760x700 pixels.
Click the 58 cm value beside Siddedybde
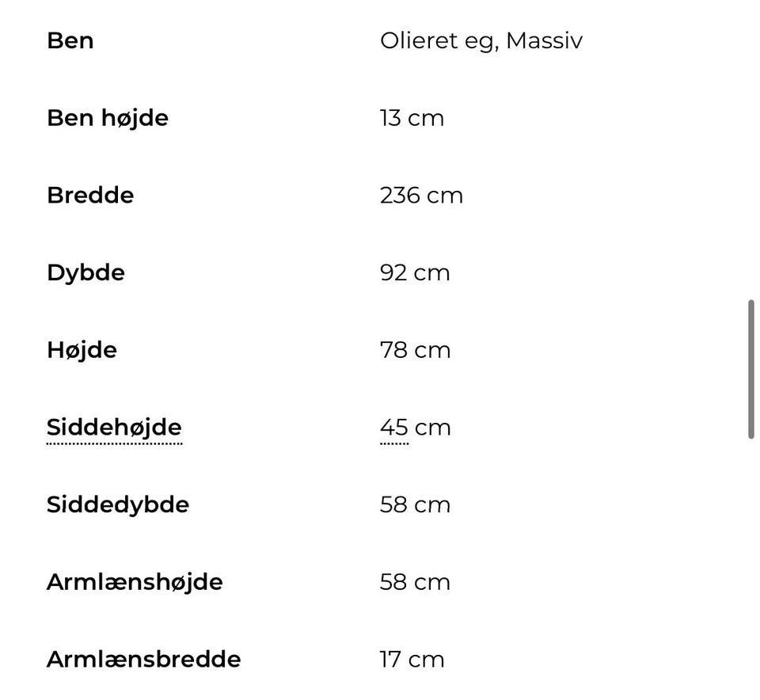point(415,505)
